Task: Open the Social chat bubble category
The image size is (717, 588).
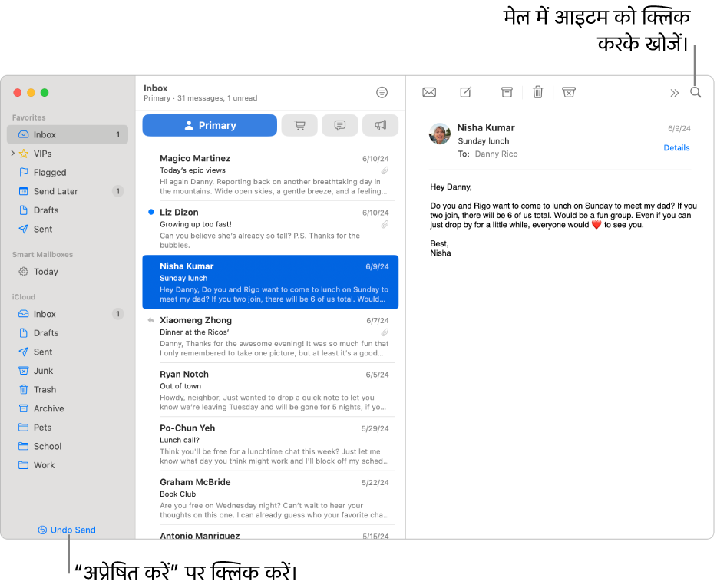Action: [x=340, y=125]
